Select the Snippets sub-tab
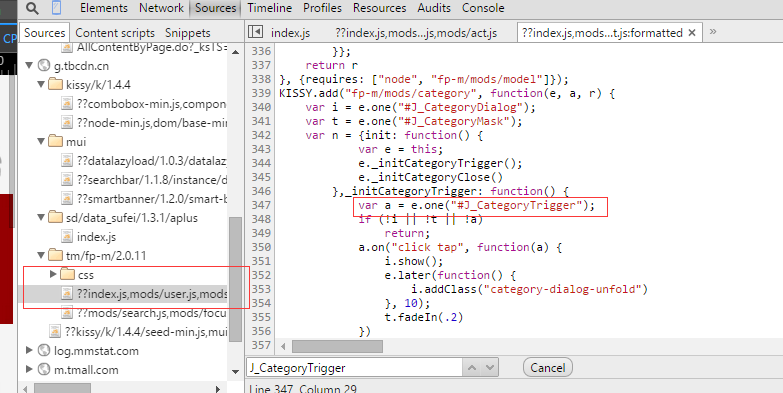Image resolution: width=783 pixels, height=393 pixels. (187, 33)
